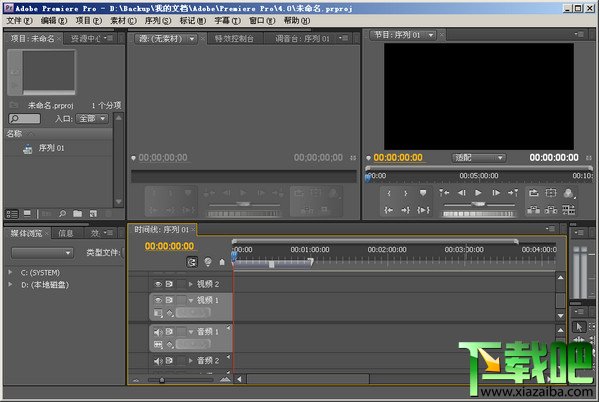Toggle sync lock on 视频 2 track

pos(169,284)
